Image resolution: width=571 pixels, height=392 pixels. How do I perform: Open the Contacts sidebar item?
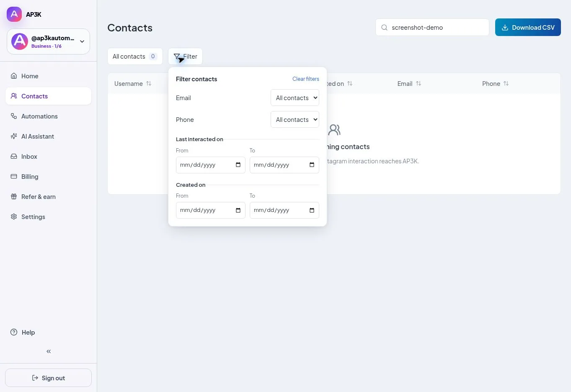pyautogui.click(x=49, y=96)
